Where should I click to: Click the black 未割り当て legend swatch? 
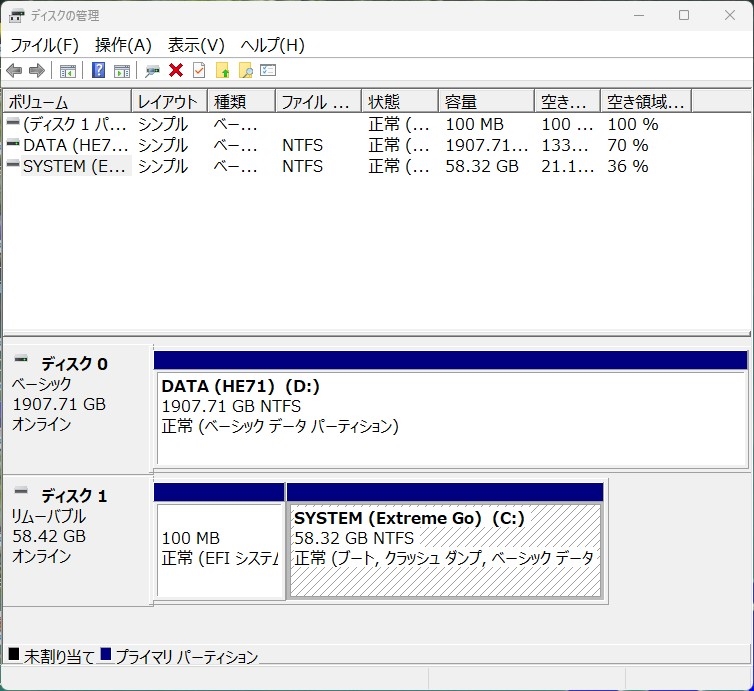click(13, 654)
